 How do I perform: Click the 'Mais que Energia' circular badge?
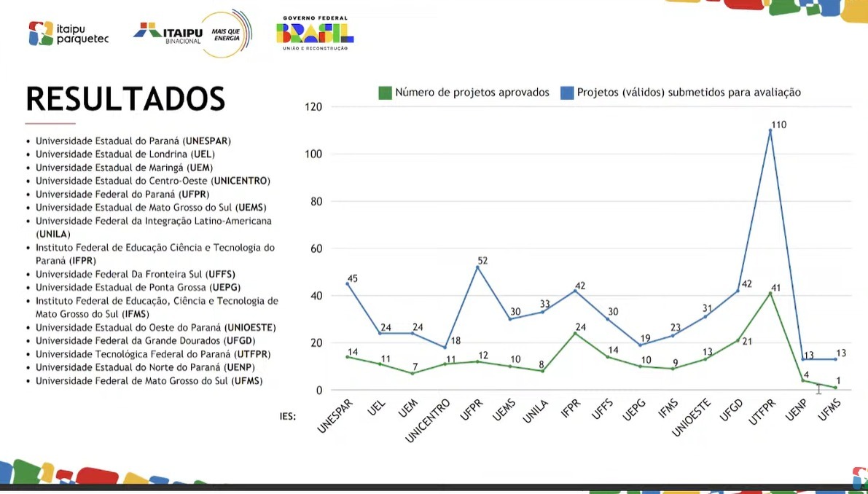226,34
